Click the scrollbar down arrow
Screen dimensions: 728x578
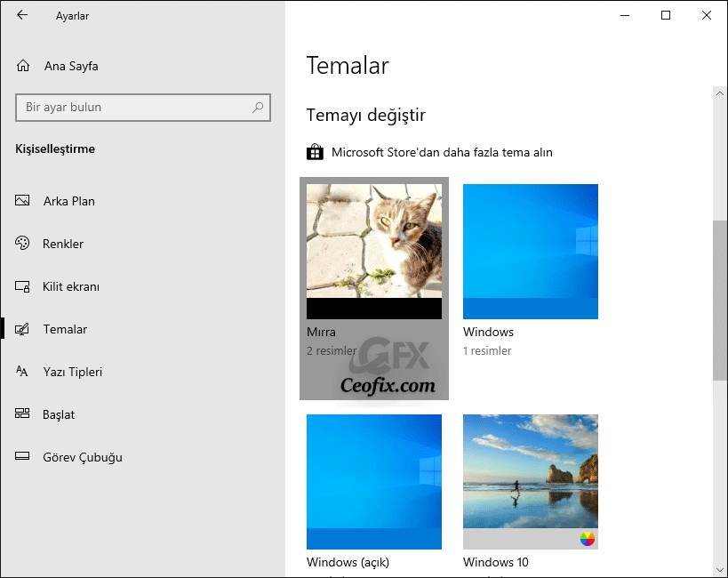[720, 570]
